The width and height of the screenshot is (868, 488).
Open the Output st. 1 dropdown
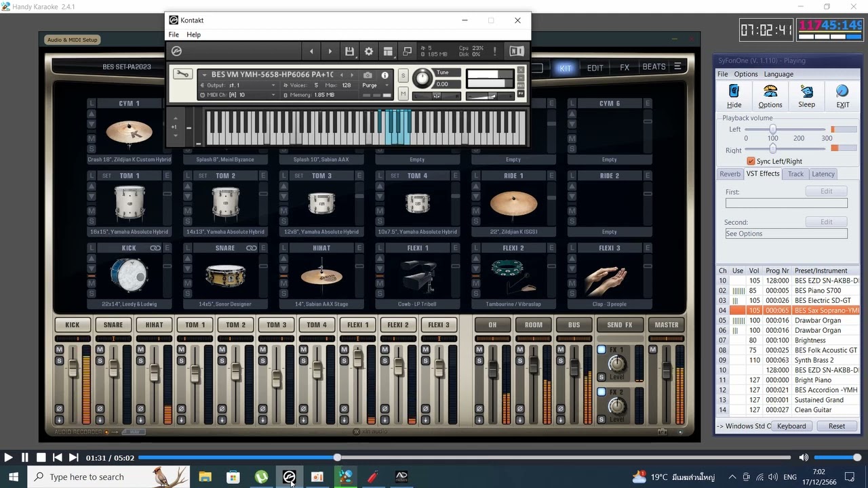(x=273, y=85)
